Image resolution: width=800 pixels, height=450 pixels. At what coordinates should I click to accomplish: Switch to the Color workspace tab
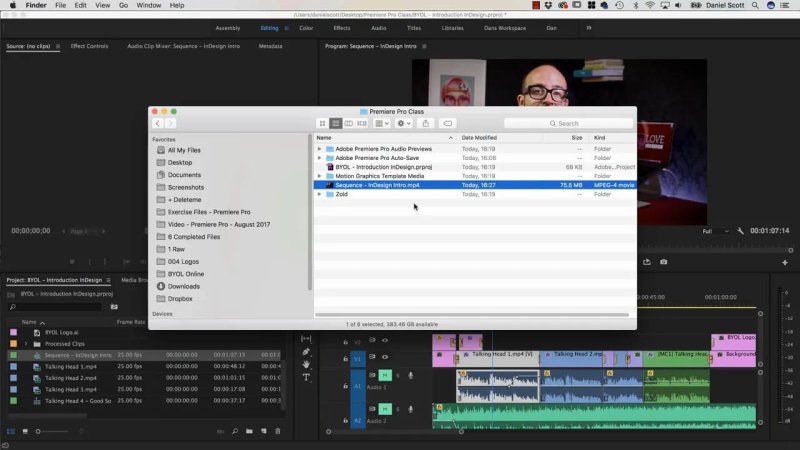[306, 28]
